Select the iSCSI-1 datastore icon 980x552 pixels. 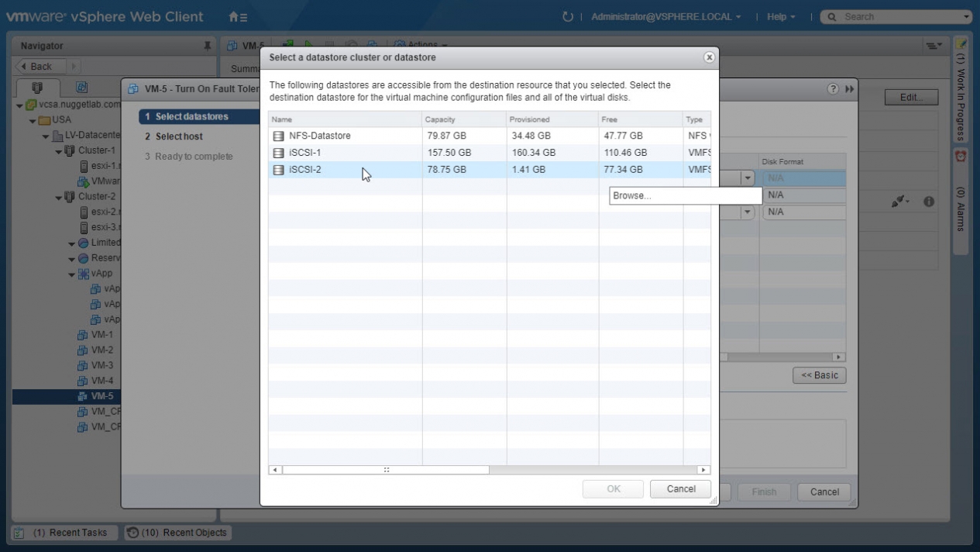point(278,153)
